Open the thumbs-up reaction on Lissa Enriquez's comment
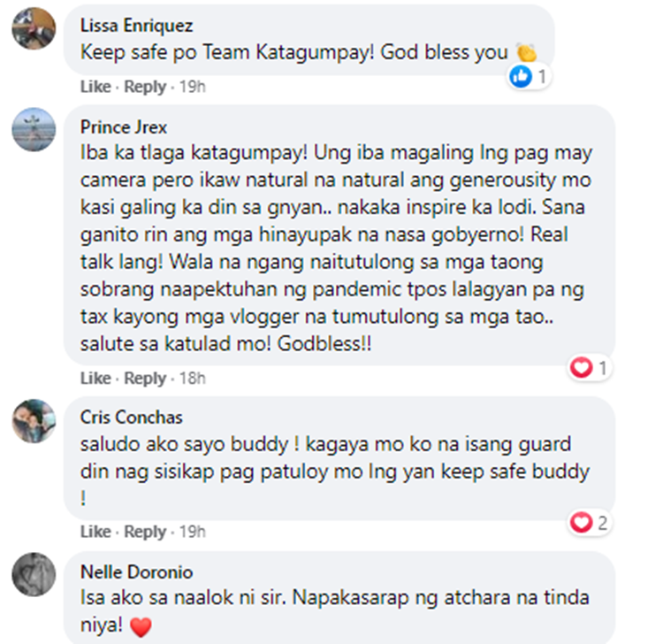This screenshot has width=663, height=644. coord(529,77)
